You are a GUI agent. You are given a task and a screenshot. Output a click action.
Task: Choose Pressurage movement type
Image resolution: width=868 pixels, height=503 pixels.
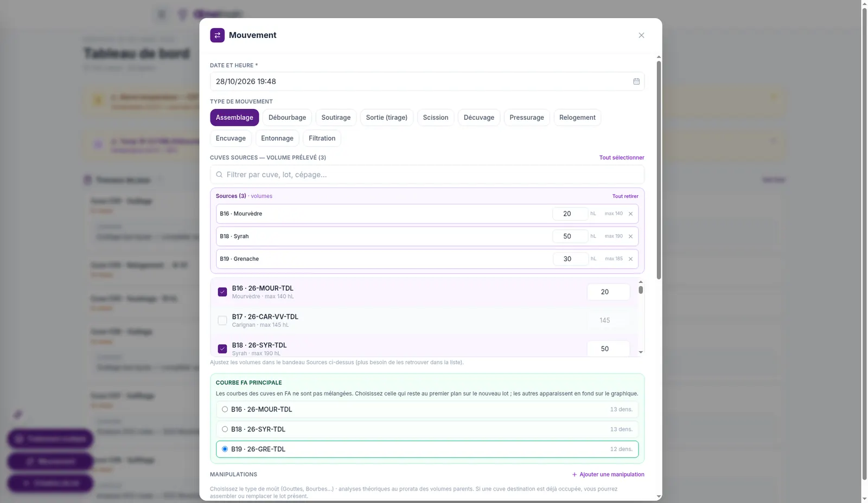[527, 118]
